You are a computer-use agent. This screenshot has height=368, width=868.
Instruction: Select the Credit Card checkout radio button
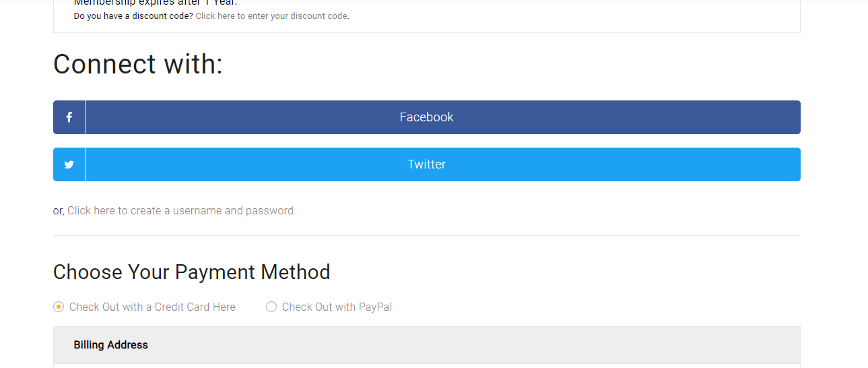[59, 307]
